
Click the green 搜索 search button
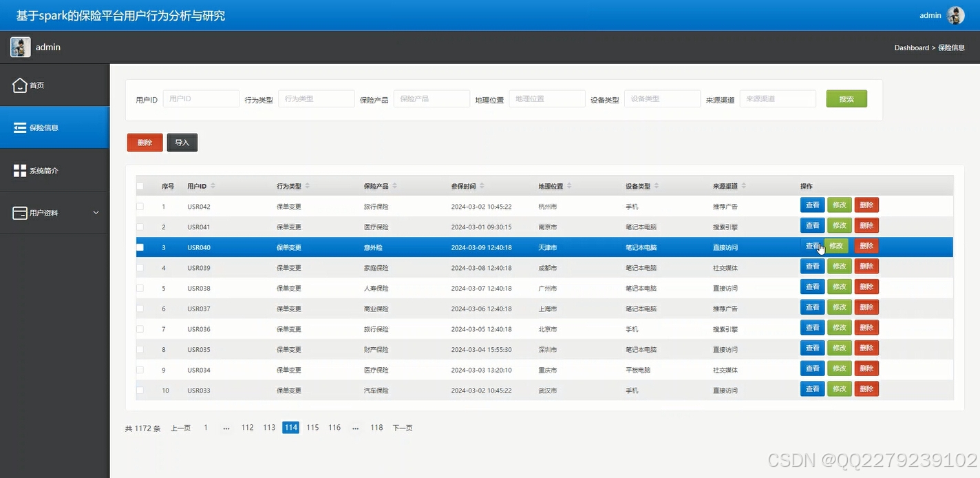[x=846, y=98]
